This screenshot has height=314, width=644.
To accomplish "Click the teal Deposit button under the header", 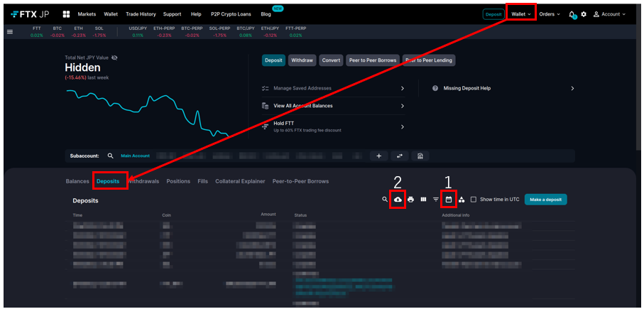I will [x=273, y=60].
